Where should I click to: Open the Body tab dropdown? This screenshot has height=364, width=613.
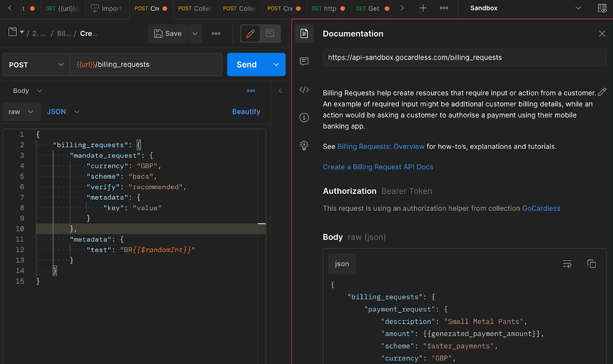coord(27,91)
